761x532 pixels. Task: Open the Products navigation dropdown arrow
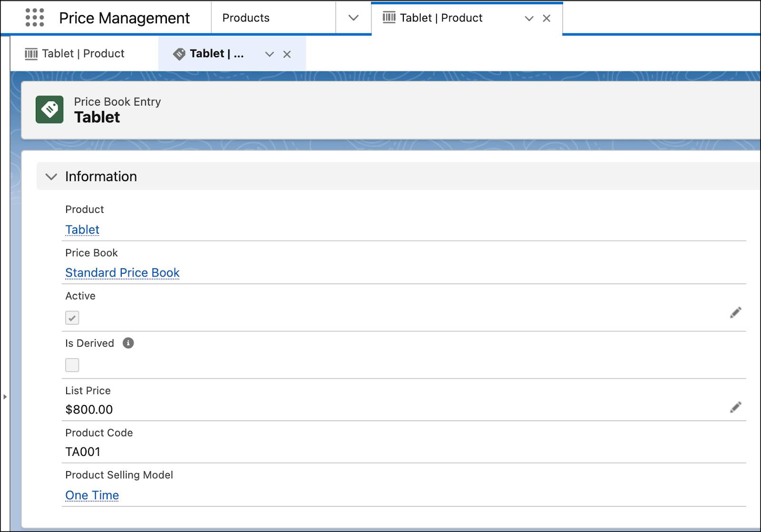(x=353, y=18)
